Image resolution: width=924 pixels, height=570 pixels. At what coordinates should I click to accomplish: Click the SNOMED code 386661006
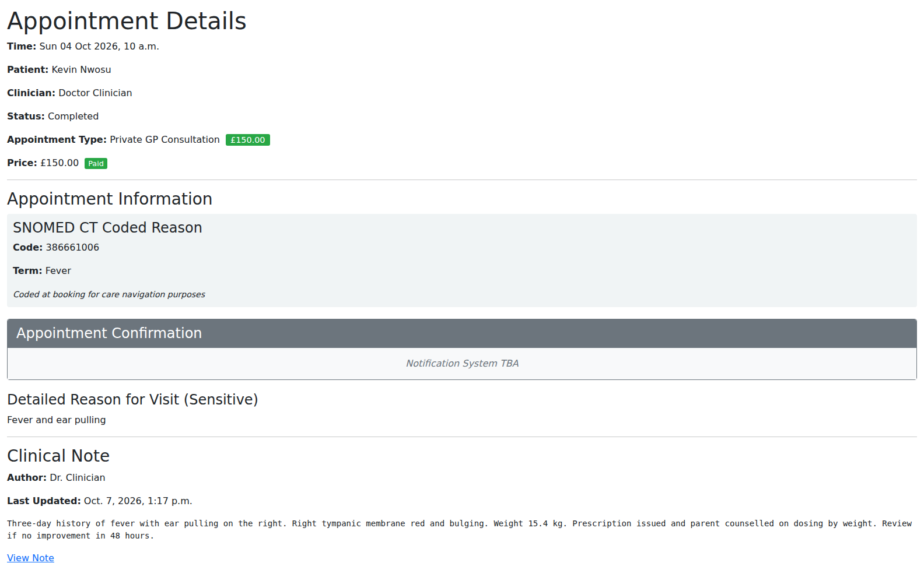tap(72, 248)
